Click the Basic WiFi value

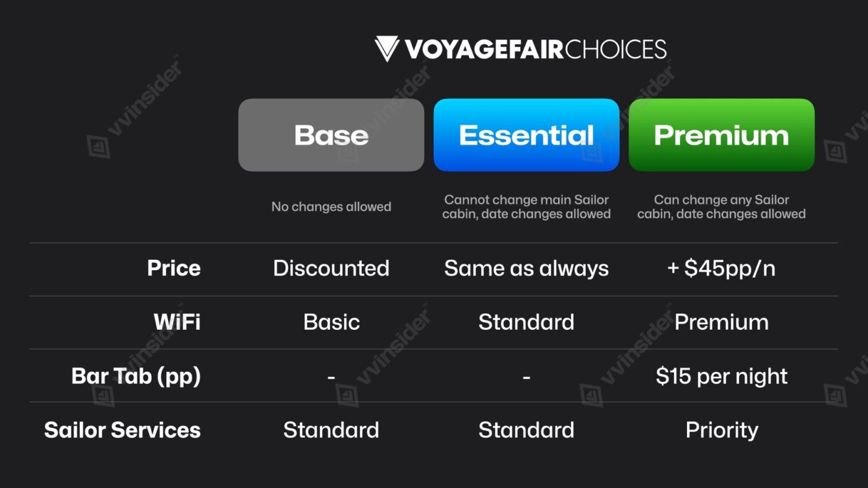[331, 322]
